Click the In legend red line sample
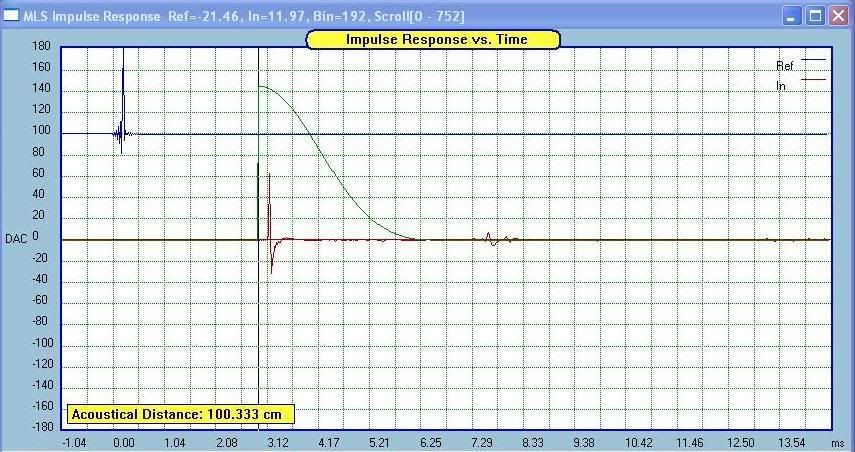Viewport: 855px width, 452px height. (x=813, y=80)
